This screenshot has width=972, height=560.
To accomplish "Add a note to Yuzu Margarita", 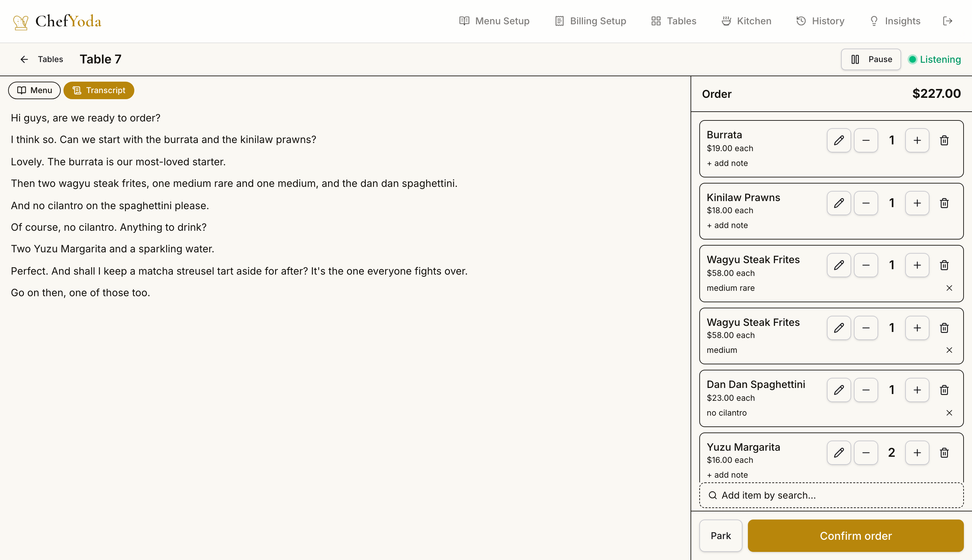I will pyautogui.click(x=727, y=475).
